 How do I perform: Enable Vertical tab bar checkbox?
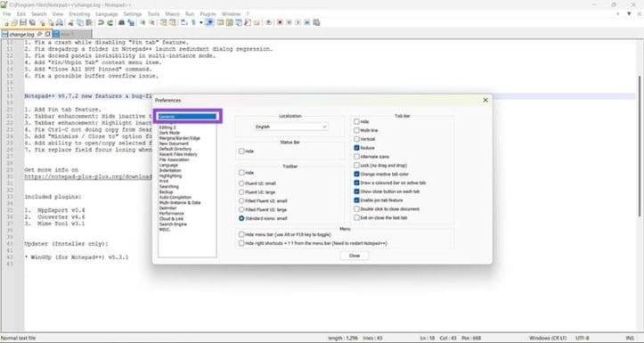pos(356,139)
